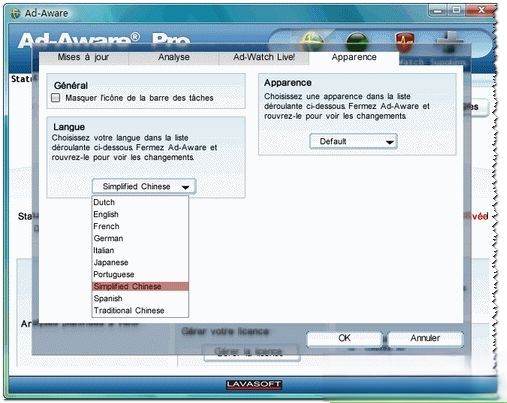
Task: Confirm settings with the OK button
Action: tap(344, 338)
